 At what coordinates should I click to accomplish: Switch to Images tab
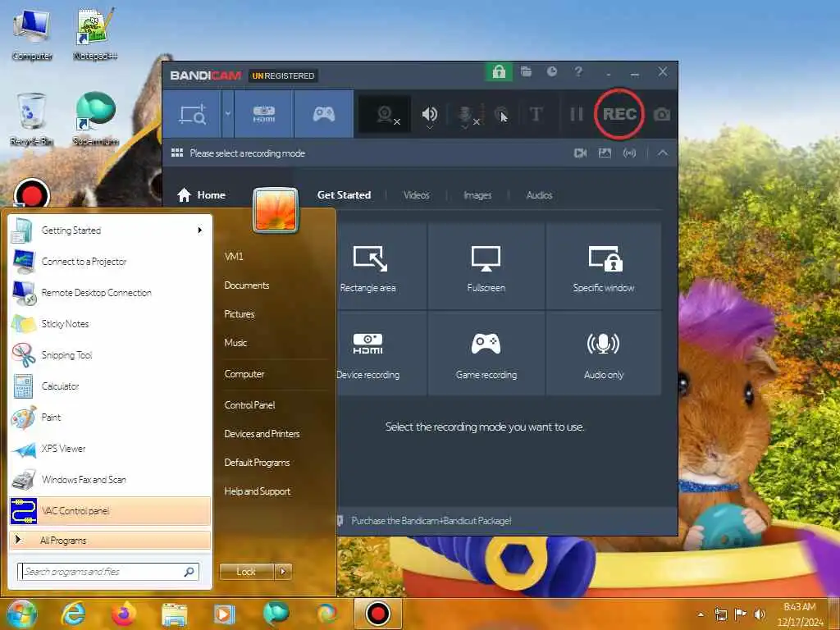pyautogui.click(x=477, y=195)
